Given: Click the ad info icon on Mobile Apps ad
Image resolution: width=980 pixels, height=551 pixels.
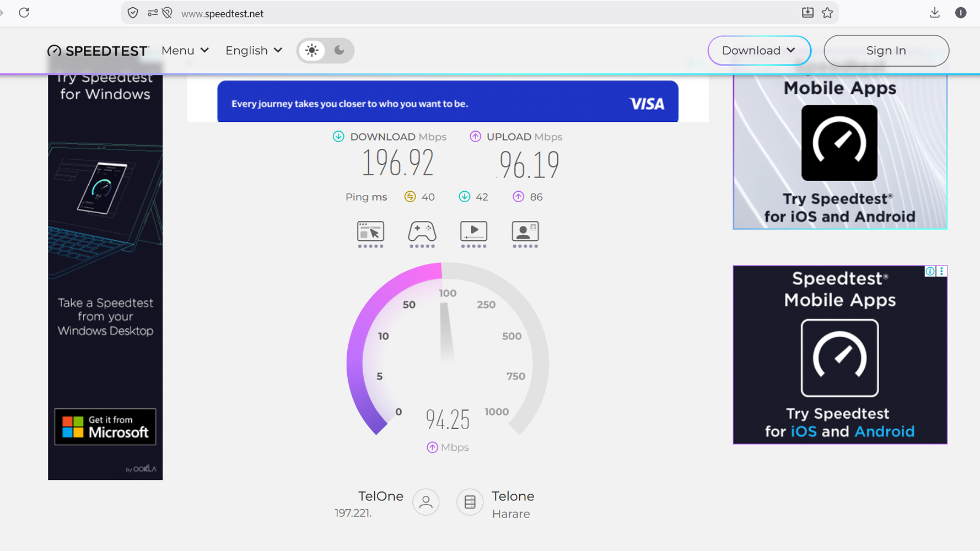Looking at the screenshot, I should 930,271.
